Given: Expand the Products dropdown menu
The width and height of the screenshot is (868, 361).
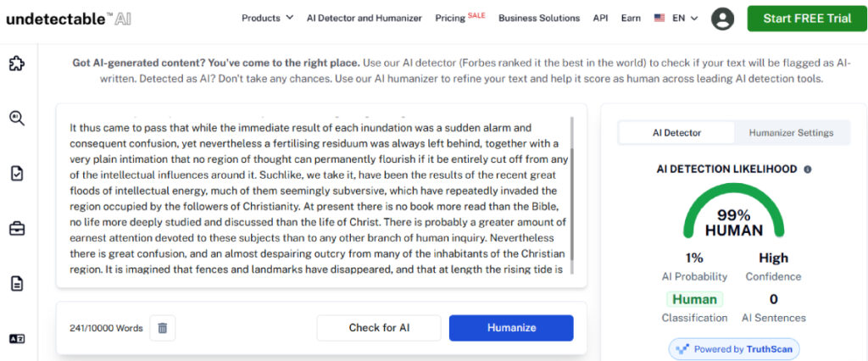Looking at the screenshot, I should [267, 18].
